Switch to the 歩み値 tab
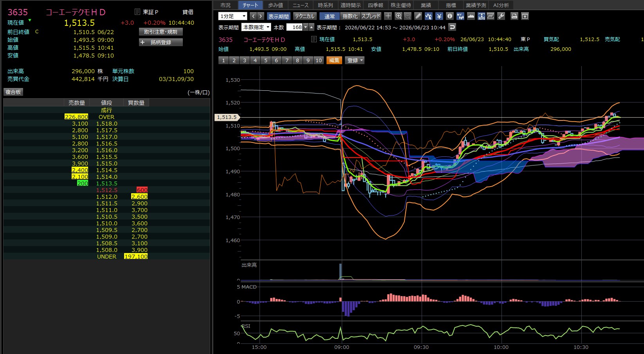Image resolution: width=644 pixels, height=354 pixels. click(276, 5)
